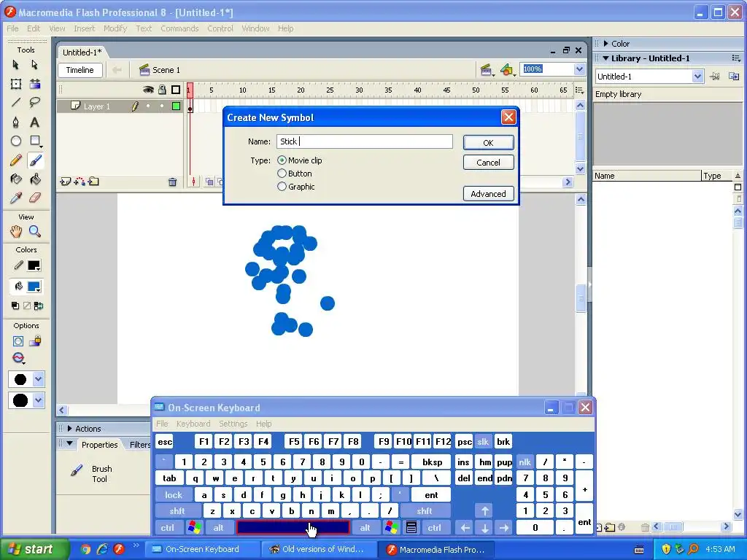Open the brush shape dropdown
747x560 pixels.
pos(39,400)
